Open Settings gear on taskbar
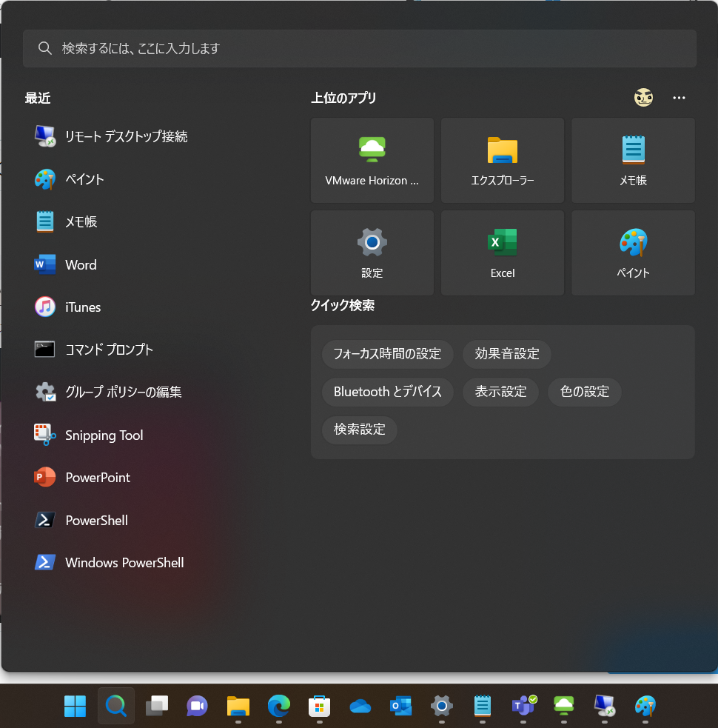This screenshot has width=718, height=728. (441, 706)
